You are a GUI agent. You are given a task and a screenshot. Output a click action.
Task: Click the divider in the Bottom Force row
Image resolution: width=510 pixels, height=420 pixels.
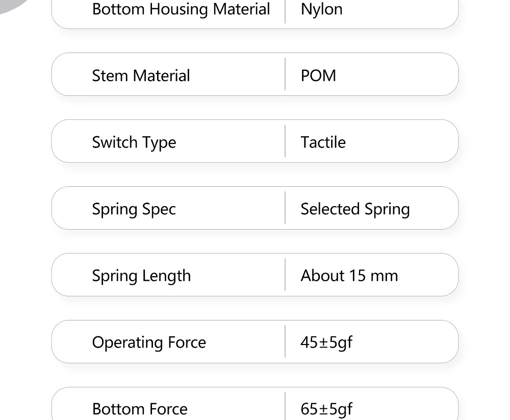(285, 407)
